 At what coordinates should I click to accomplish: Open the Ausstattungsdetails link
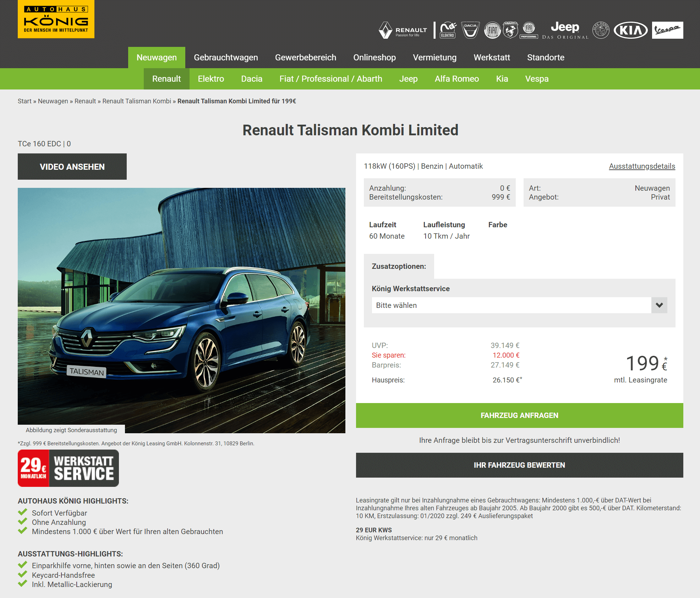[642, 166]
